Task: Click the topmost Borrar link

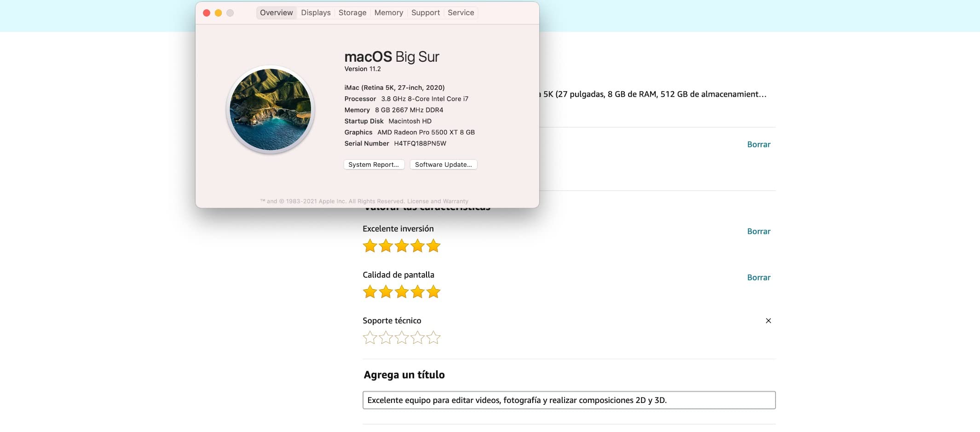Action: 759,144
